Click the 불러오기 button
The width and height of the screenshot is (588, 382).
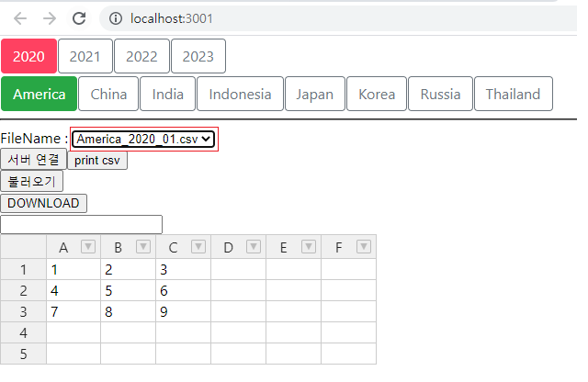coord(31,182)
